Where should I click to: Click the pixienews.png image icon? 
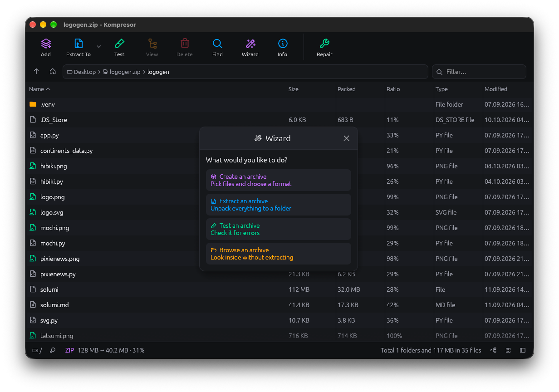click(x=33, y=259)
